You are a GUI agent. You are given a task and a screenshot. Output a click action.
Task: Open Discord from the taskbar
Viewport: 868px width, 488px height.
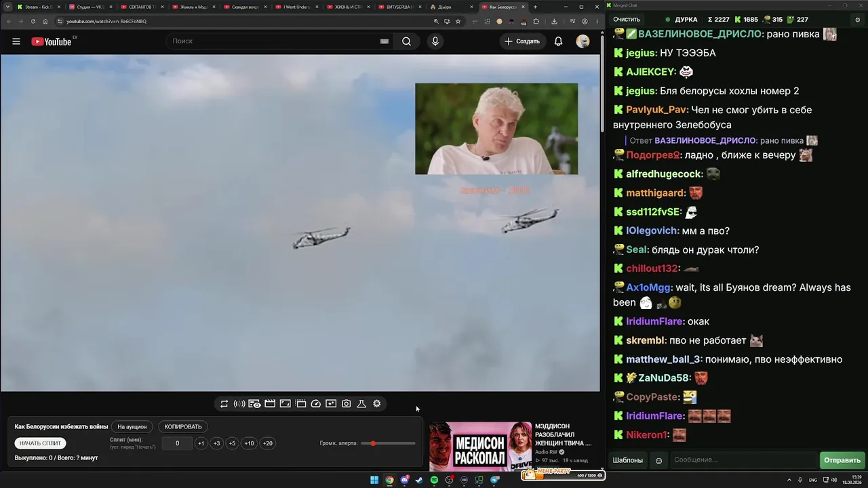[404, 481]
